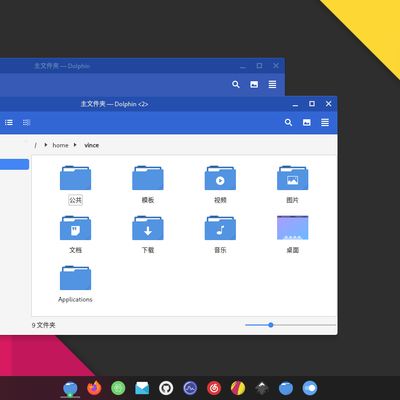The width and height of the screenshot is (400, 400).
Task: Select the 文档 (Documents) folder
Action: (75, 235)
